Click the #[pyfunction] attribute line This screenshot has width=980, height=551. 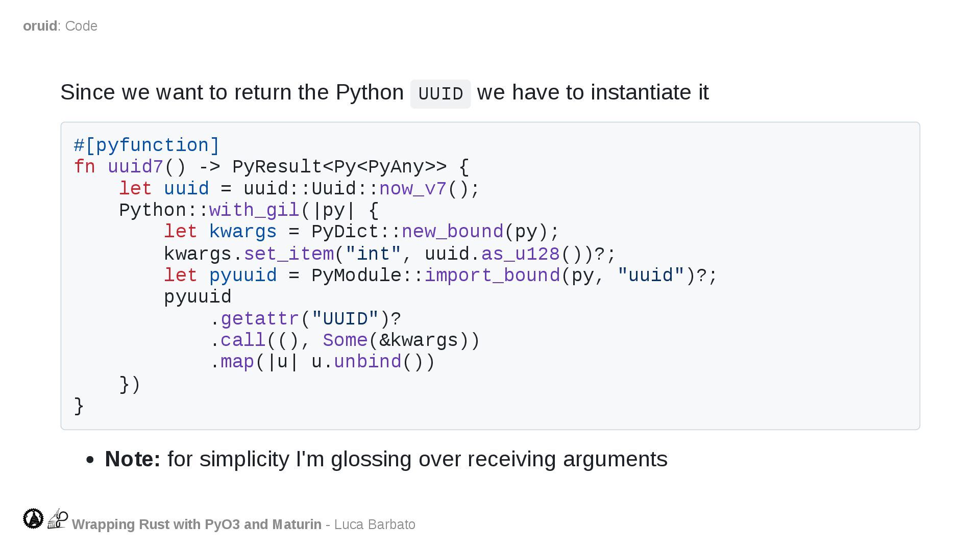(x=147, y=145)
